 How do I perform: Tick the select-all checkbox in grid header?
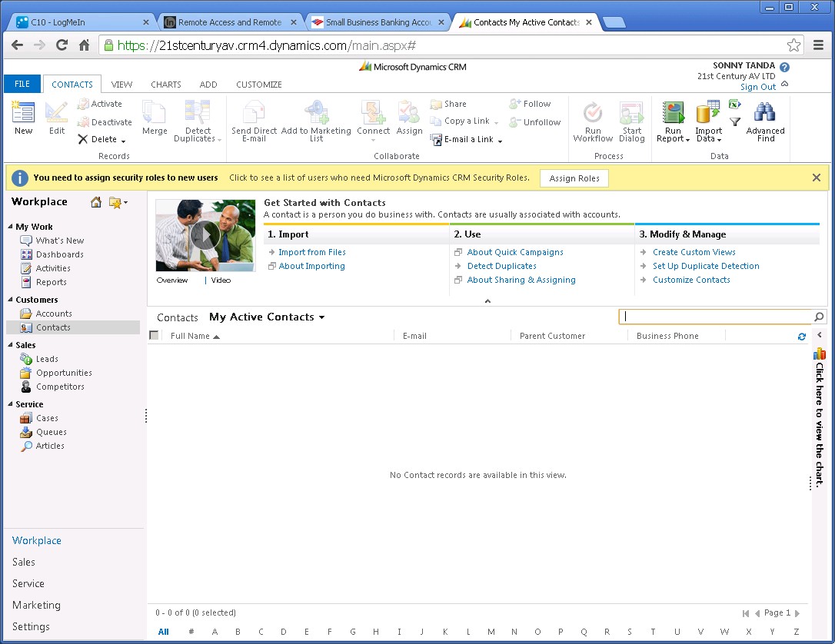pos(155,336)
